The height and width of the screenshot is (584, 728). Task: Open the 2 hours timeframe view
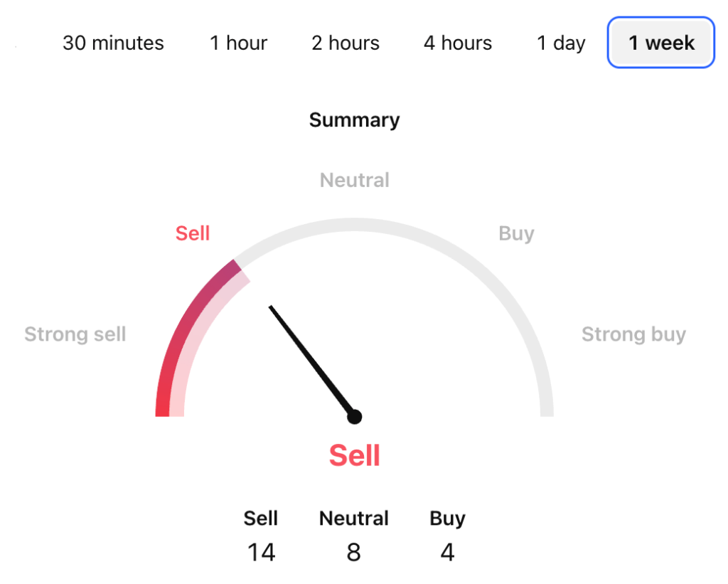tap(346, 43)
